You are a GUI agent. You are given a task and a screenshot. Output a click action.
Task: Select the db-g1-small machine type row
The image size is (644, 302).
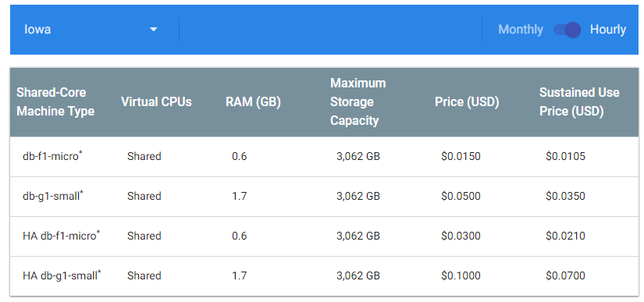tap(325, 196)
